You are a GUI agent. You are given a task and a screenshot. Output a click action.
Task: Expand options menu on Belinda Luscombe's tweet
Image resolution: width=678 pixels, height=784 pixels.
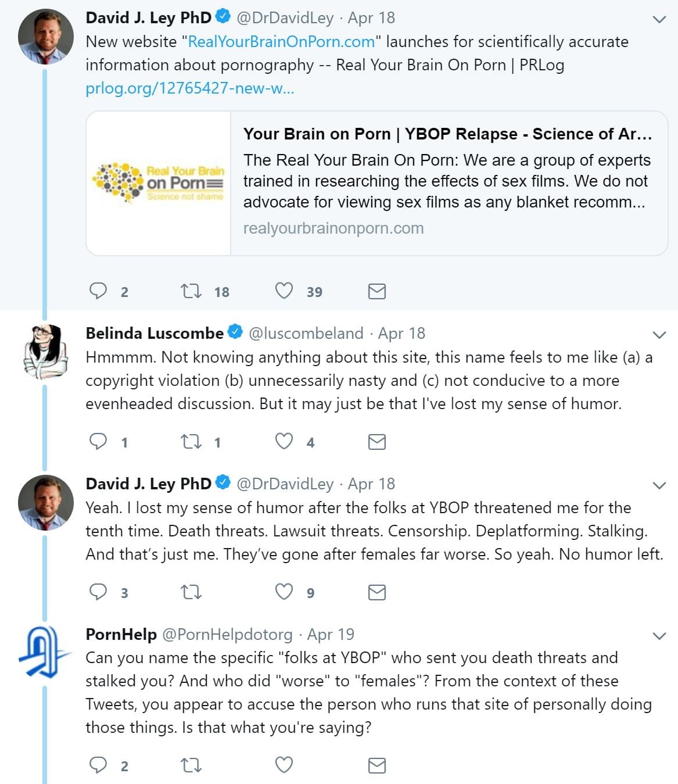pos(659,335)
